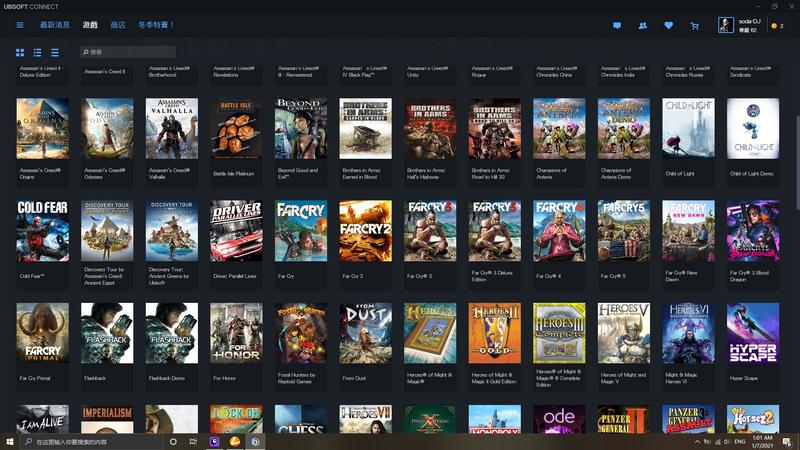
Task: Click the 'Far Cry® 3' title text
Action: pos(419,276)
